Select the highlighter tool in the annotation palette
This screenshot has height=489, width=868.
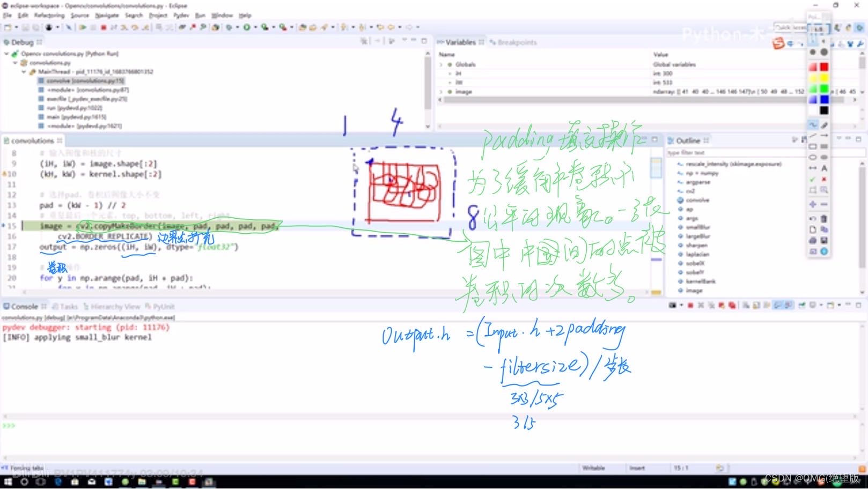point(824,125)
